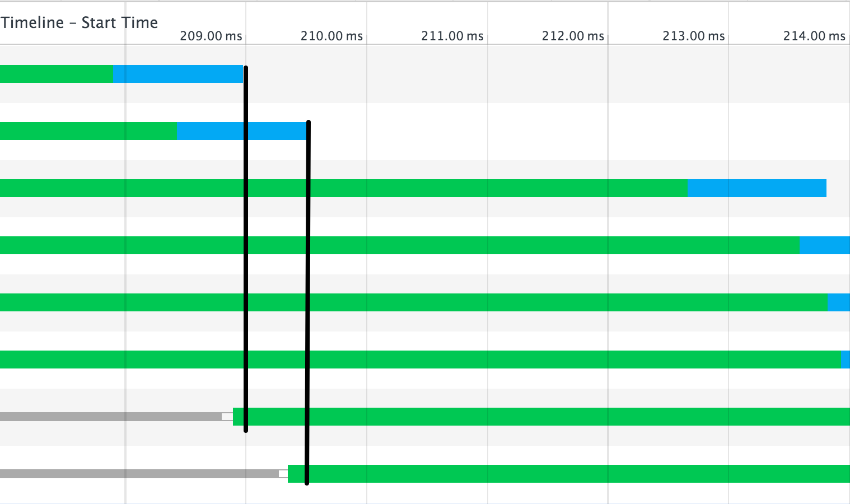Select the 214.00 ms tick label
This screenshot has height=504, width=850.
pos(814,36)
